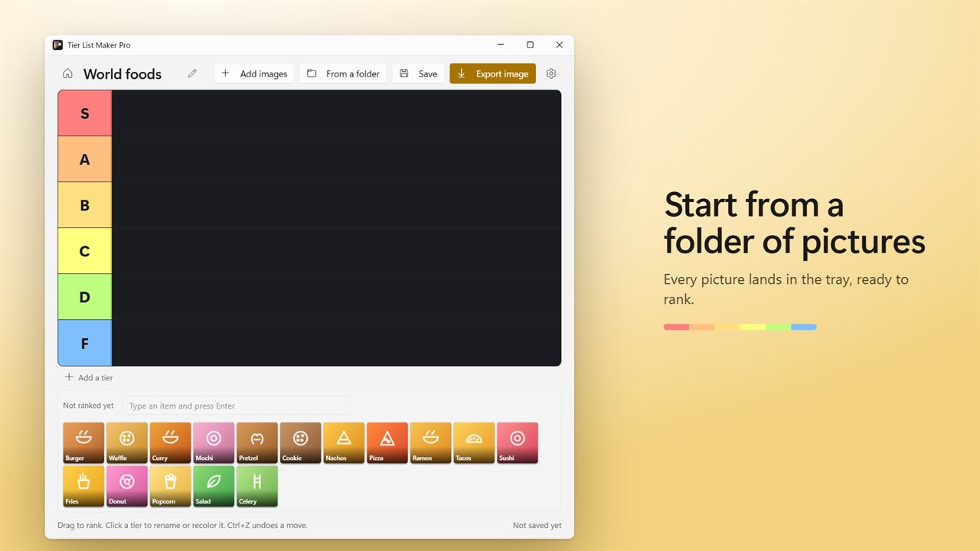Click the Celery item tile
Viewport: 980px width, 551px height.
coord(257,487)
